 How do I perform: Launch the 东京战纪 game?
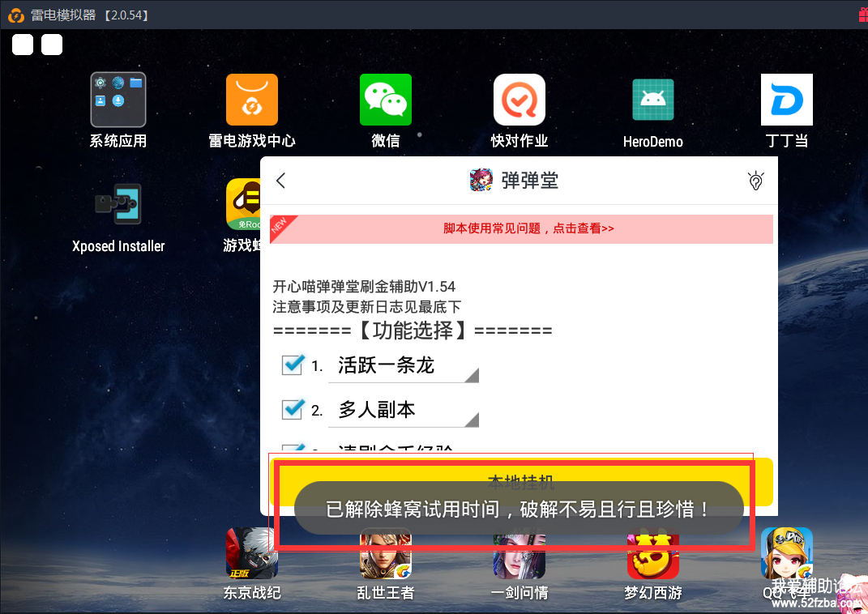click(x=252, y=552)
